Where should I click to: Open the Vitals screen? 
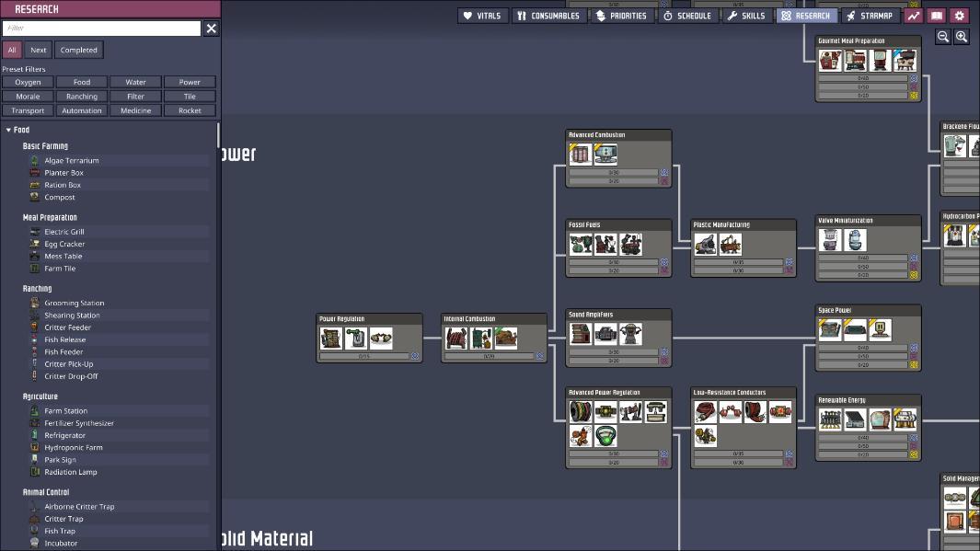[482, 16]
